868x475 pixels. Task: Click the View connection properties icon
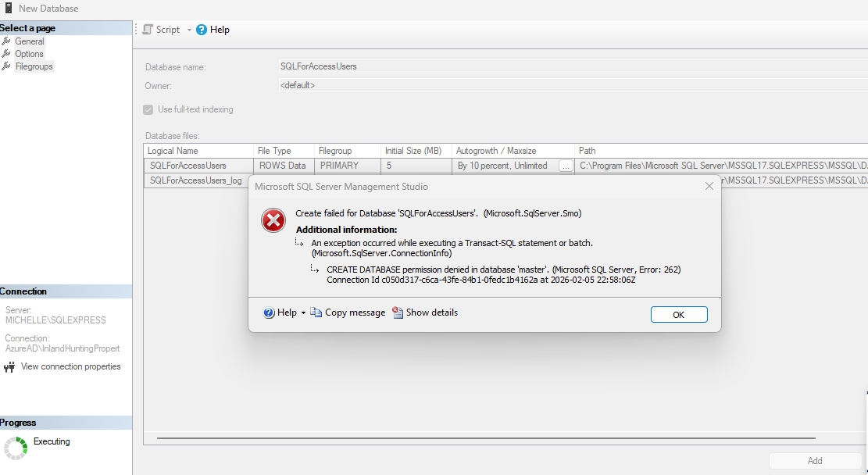click(9, 367)
